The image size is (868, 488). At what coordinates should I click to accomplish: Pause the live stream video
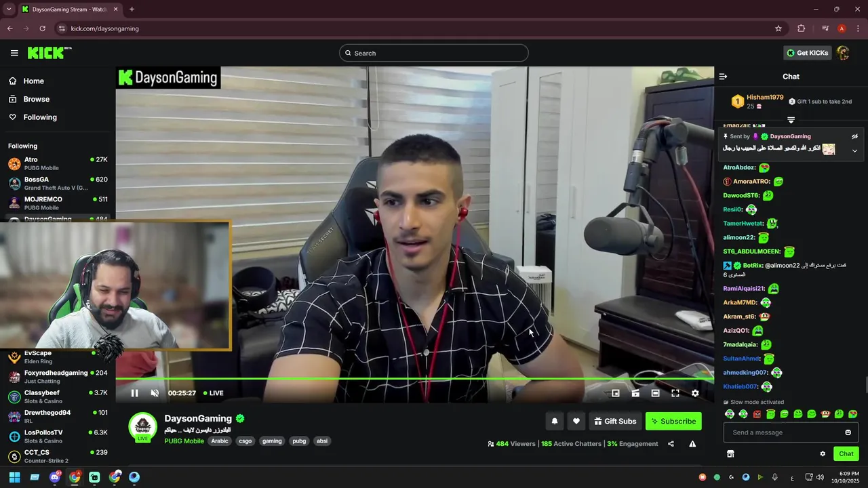(134, 393)
